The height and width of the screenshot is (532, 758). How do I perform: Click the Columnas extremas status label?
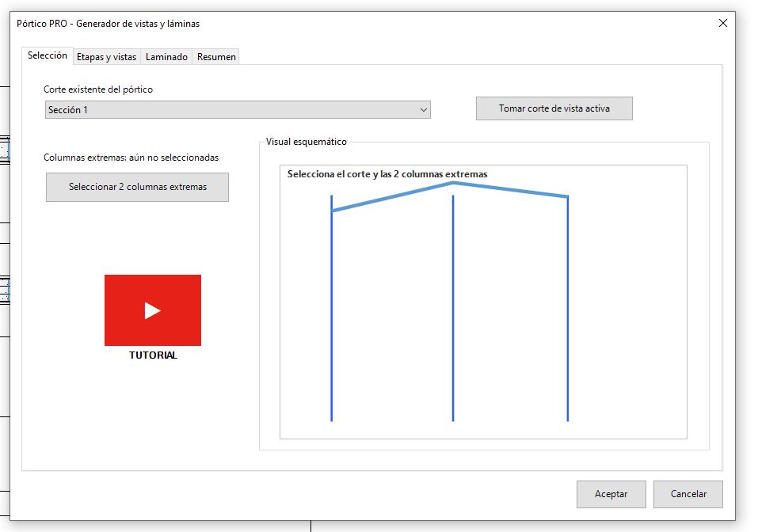[131, 158]
